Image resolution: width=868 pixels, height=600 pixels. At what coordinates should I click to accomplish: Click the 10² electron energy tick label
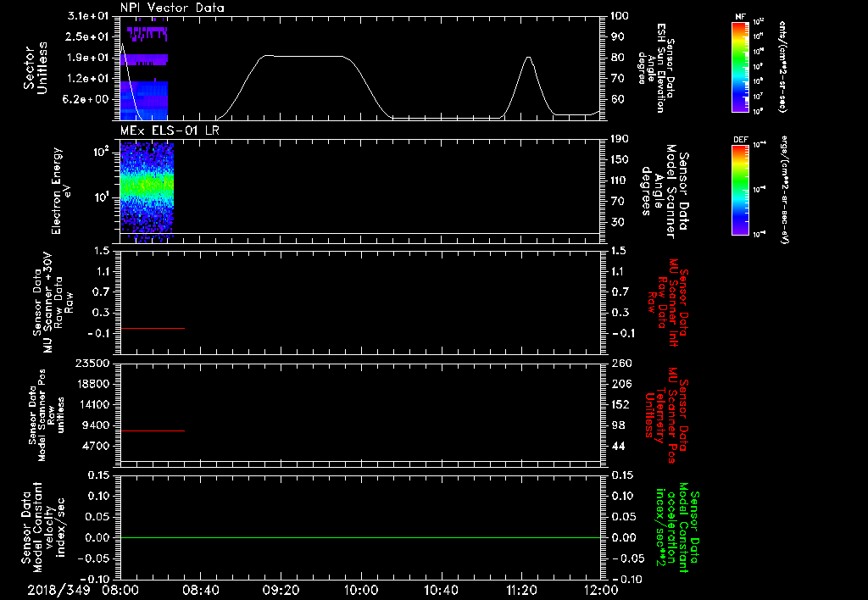(102, 151)
